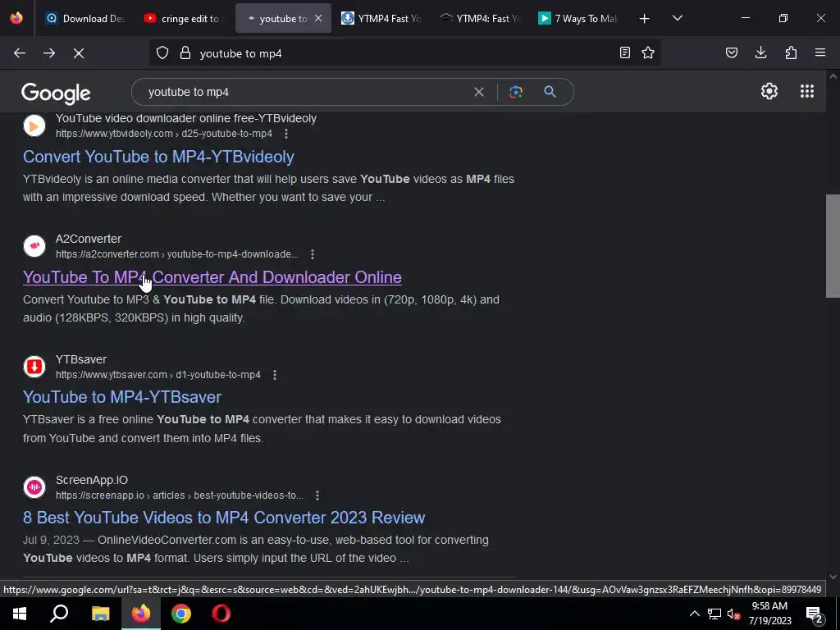Click the site security padlock icon
Image resolution: width=840 pixels, height=630 pixels.
point(185,53)
